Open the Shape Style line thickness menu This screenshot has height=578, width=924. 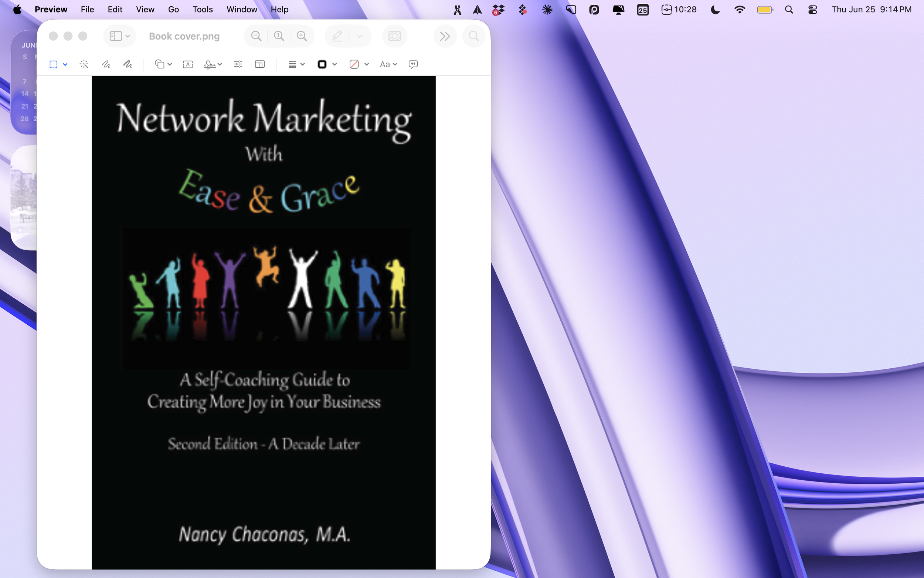coord(292,64)
